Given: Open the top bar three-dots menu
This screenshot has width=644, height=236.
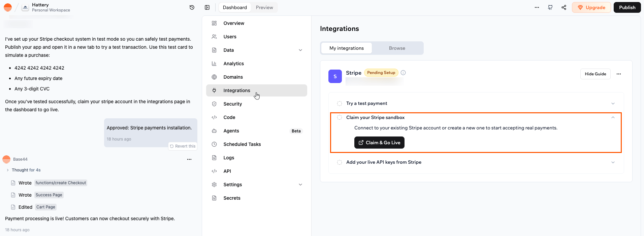Looking at the screenshot, I should [x=537, y=7].
